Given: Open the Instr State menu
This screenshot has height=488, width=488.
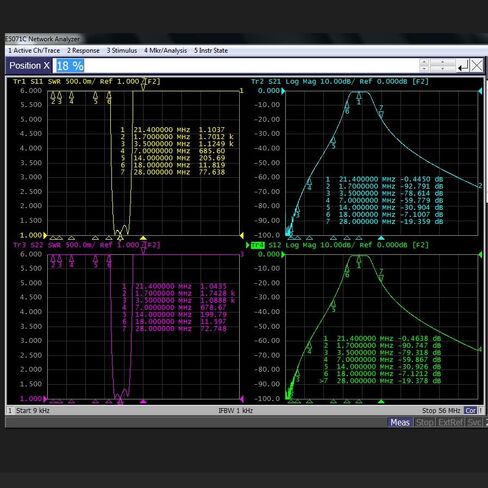Looking at the screenshot, I should coord(211,51).
